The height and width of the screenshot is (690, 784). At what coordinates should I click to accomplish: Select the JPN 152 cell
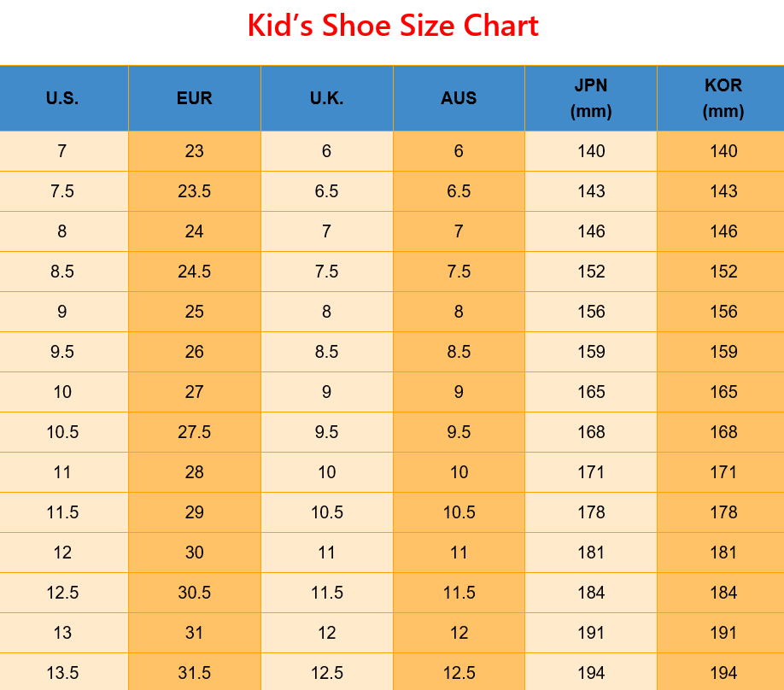pos(591,272)
